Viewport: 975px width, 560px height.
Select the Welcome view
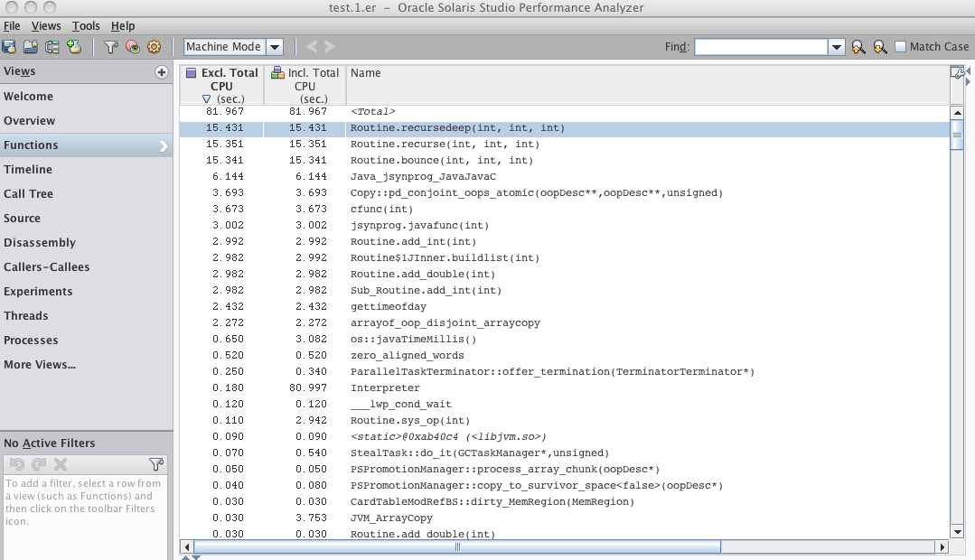point(87,97)
